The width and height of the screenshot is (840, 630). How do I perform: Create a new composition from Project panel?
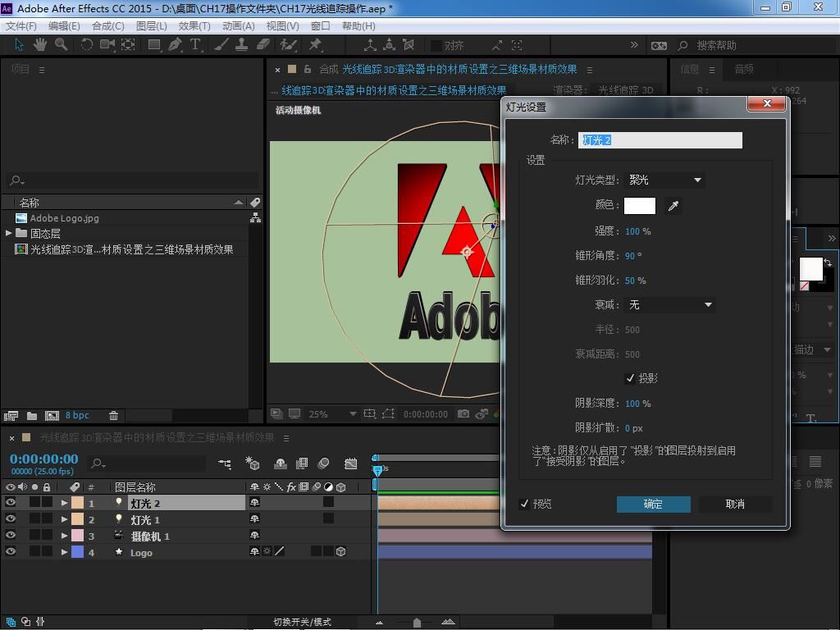(x=52, y=416)
